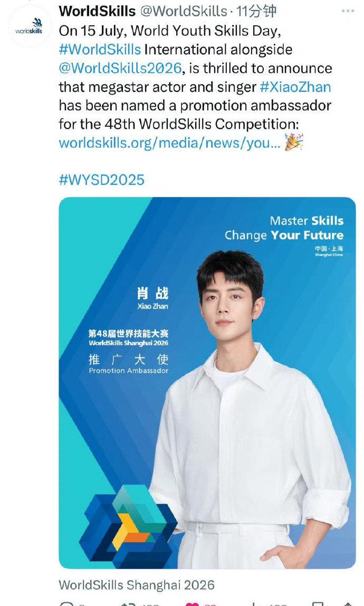The image size is (364, 606).
Task: Click the WorldSkills Shanghai 2026 caption
Action: point(137,585)
